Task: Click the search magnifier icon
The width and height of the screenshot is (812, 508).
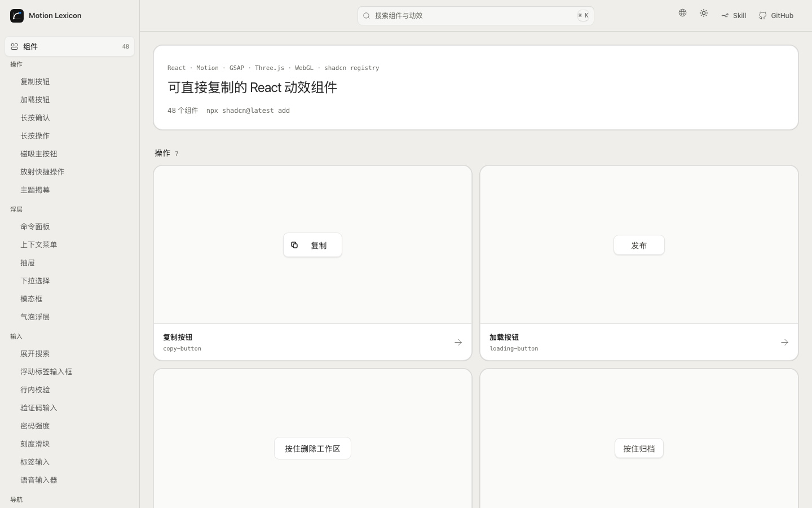Action: [367, 16]
